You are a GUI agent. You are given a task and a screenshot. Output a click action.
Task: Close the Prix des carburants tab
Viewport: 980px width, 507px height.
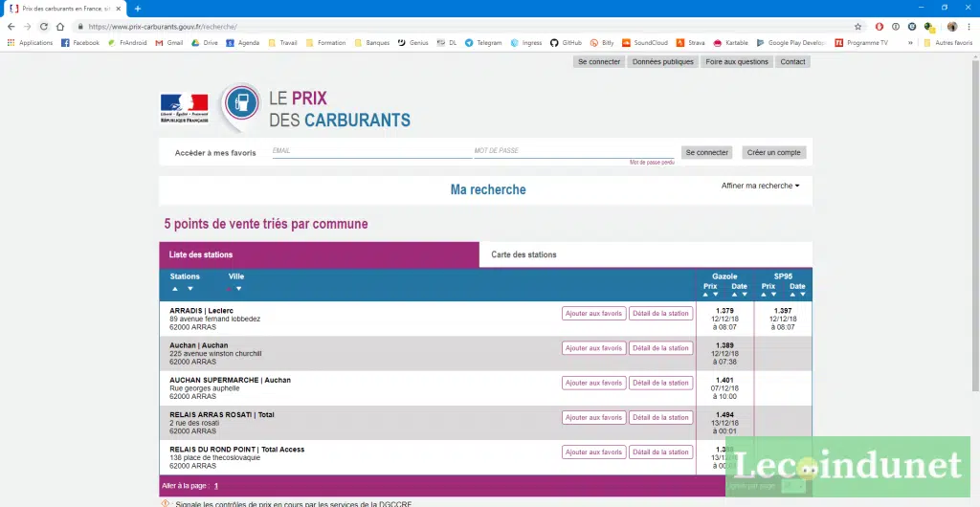click(x=118, y=9)
